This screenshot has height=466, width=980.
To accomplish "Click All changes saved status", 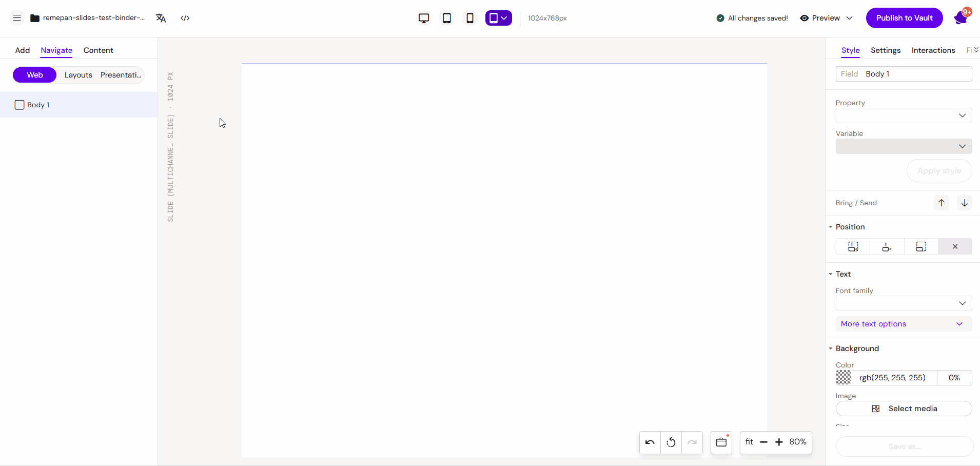I will pos(752,18).
